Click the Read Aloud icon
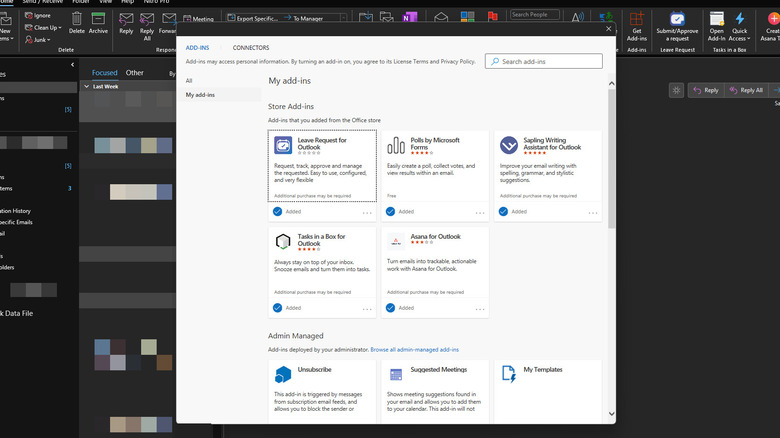 click(578, 17)
